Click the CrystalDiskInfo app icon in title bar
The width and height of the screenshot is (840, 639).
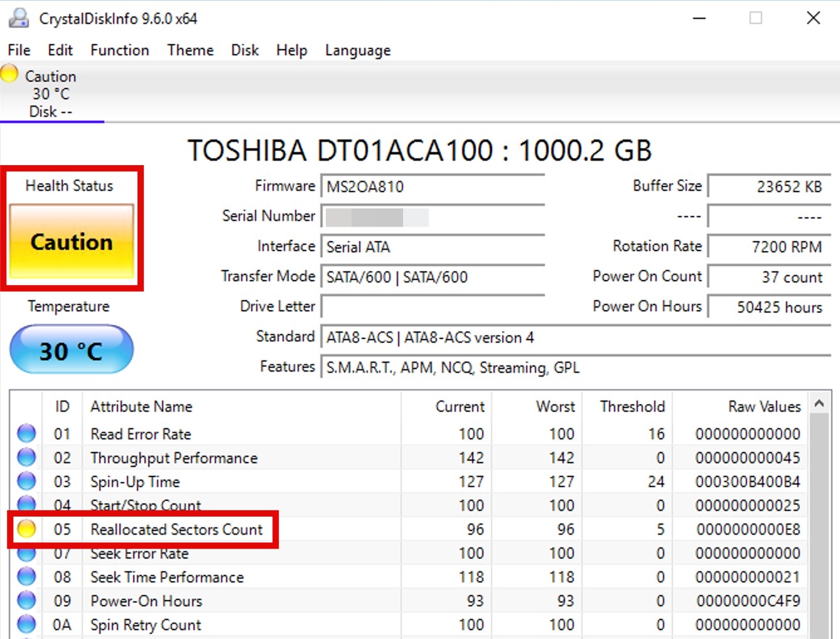[x=19, y=18]
